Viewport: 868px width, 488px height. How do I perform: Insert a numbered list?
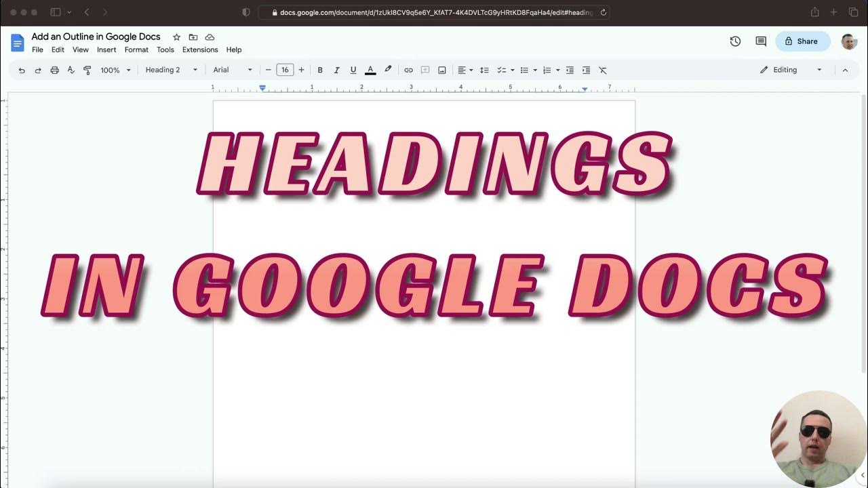tap(547, 70)
